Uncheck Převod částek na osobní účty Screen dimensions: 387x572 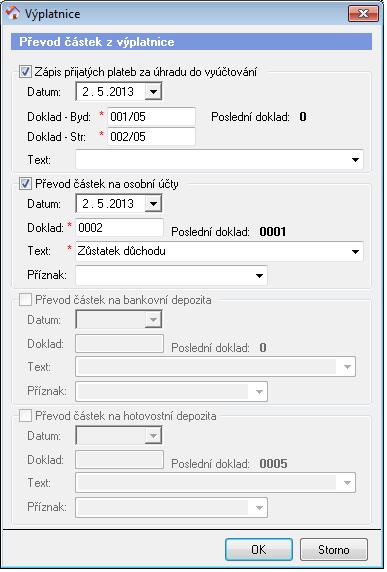25,183
